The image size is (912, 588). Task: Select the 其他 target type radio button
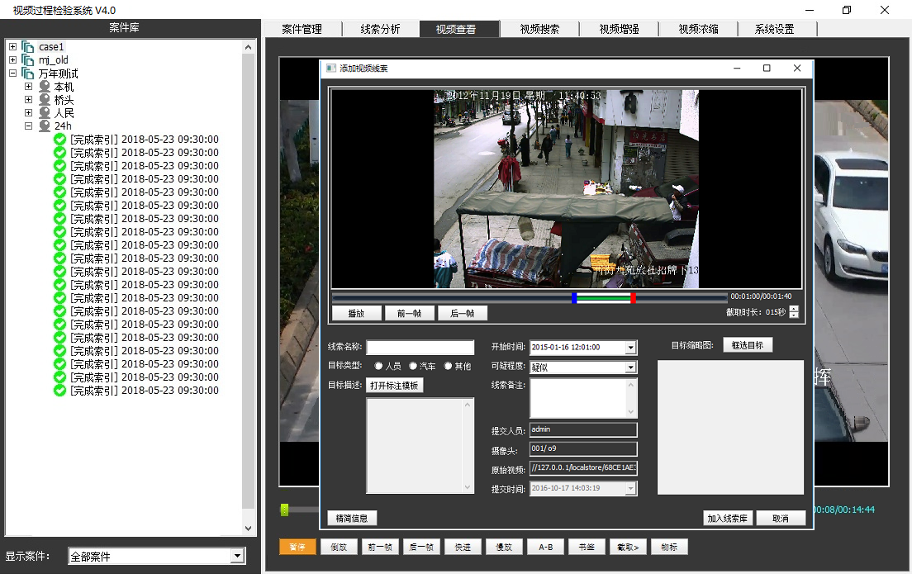[x=449, y=366]
